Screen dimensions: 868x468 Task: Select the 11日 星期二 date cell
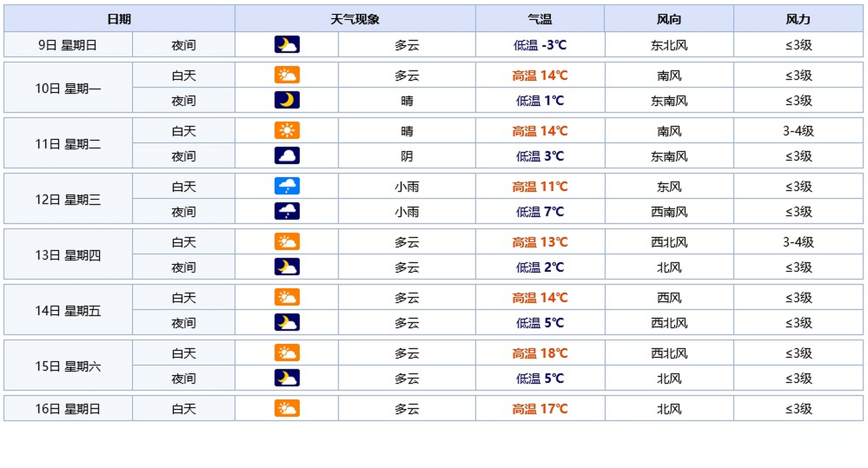click(68, 144)
